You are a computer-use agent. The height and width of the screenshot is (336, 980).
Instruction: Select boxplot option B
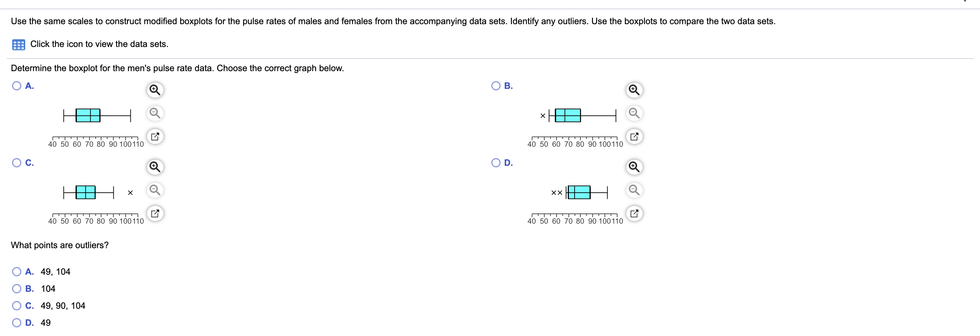[496, 86]
